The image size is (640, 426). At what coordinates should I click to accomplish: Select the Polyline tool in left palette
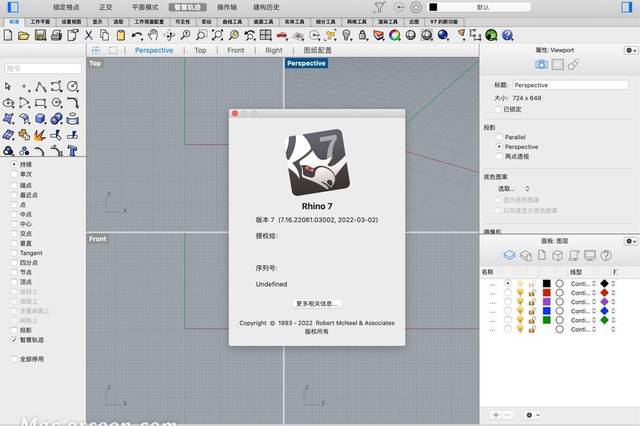[x=40, y=87]
